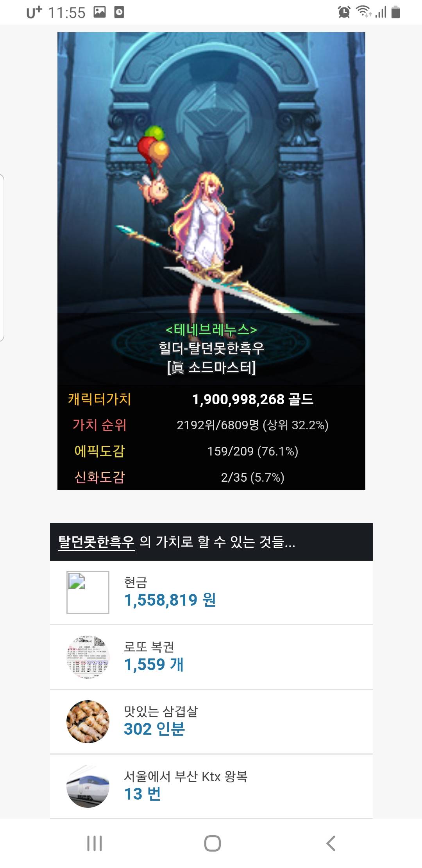Tap the Wi-Fi status icon
Image resolution: width=422 pixels, height=868 pixels.
coord(364,12)
